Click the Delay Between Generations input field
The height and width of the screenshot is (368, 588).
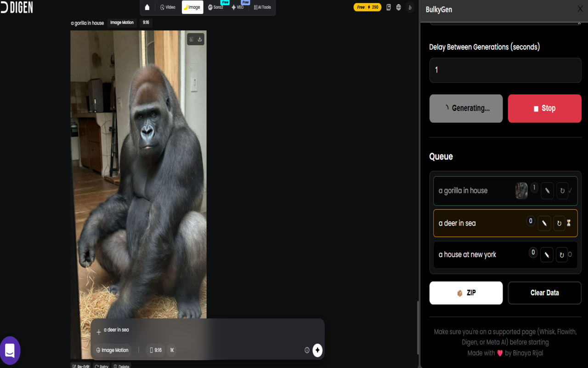coord(505,70)
